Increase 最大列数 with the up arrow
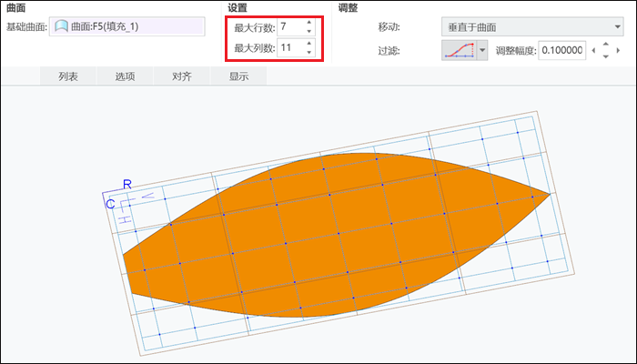This screenshot has height=364, width=637. (309, 43)
